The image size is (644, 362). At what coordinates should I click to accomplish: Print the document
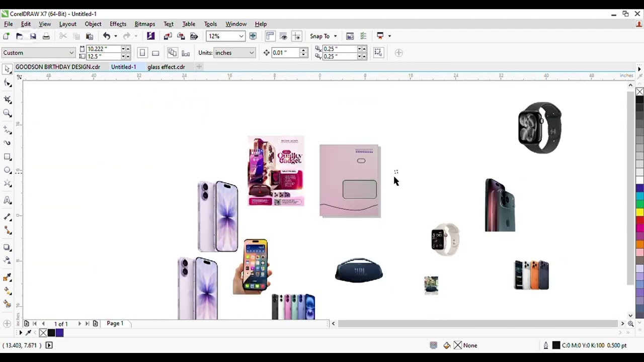click(46, 36)
